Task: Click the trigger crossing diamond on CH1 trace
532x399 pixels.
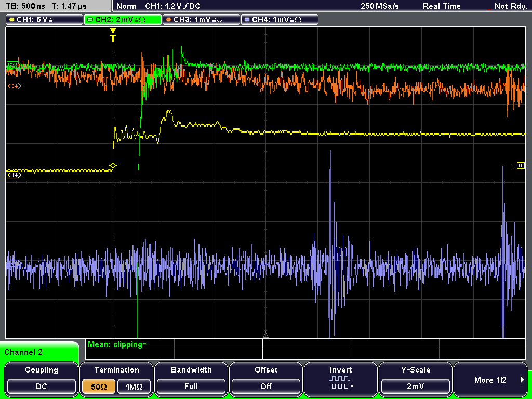Action: pyautogui.click(x=113, y=166)
